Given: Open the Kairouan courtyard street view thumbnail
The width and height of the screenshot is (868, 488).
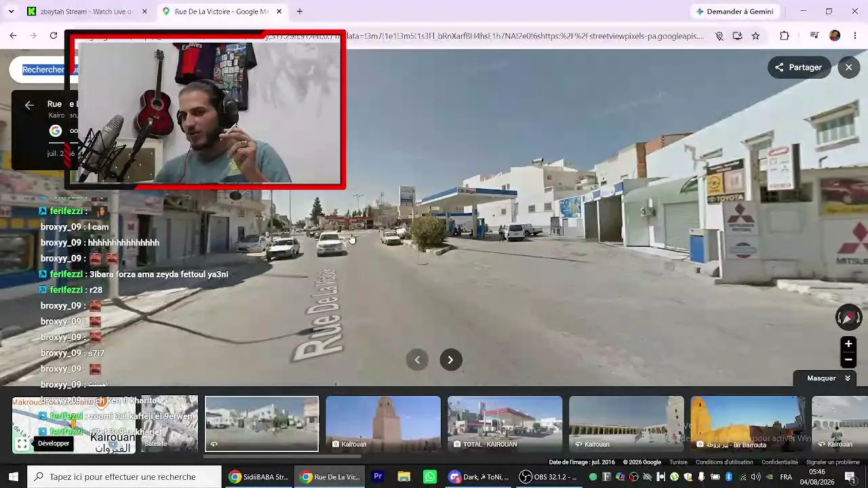Looking at the screenshot, I should tap(626, 424).
